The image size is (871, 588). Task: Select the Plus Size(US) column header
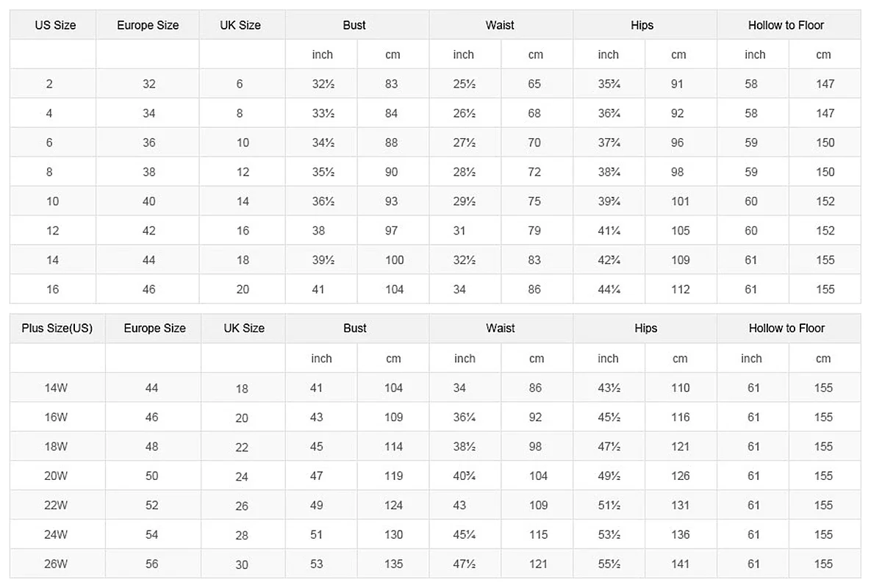[57, 329]
